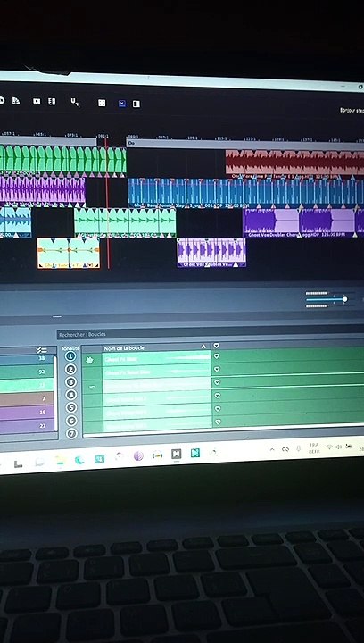364x643 pixels.
Task: Click the small icon in the third loop row
Action: tap(92, 387)
